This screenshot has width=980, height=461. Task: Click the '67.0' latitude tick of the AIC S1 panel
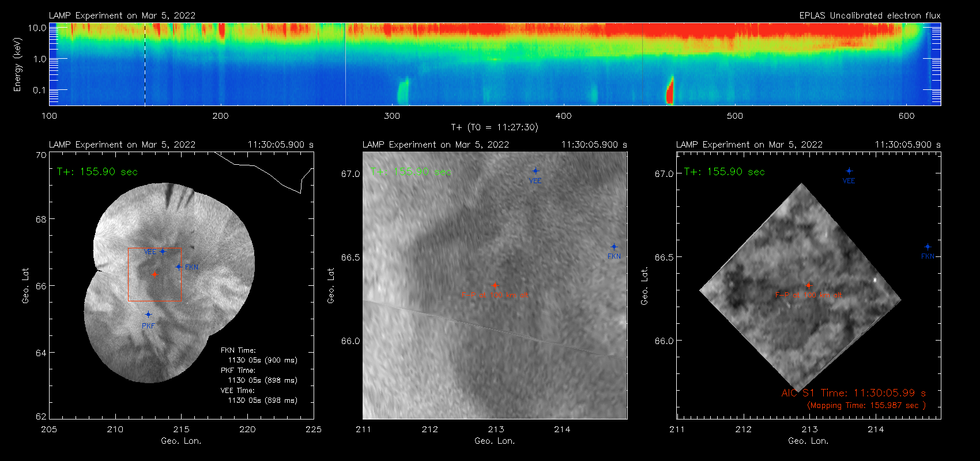pyautogui.click(x=664, y=173)
